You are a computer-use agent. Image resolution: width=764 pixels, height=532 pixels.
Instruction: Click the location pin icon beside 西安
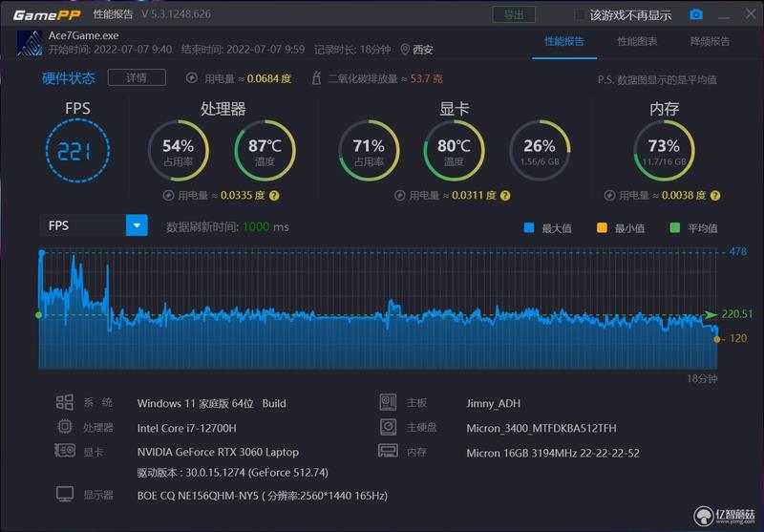pos(405,50)
